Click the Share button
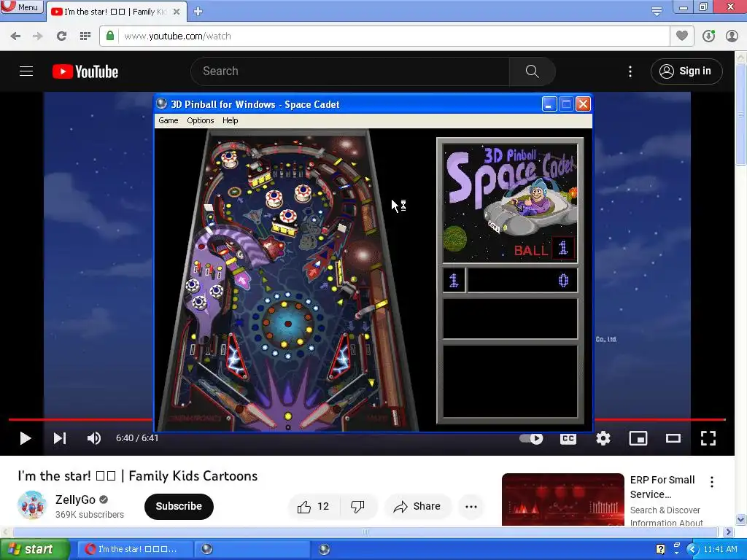The image size is (747, 560). [x=417, y=507]
